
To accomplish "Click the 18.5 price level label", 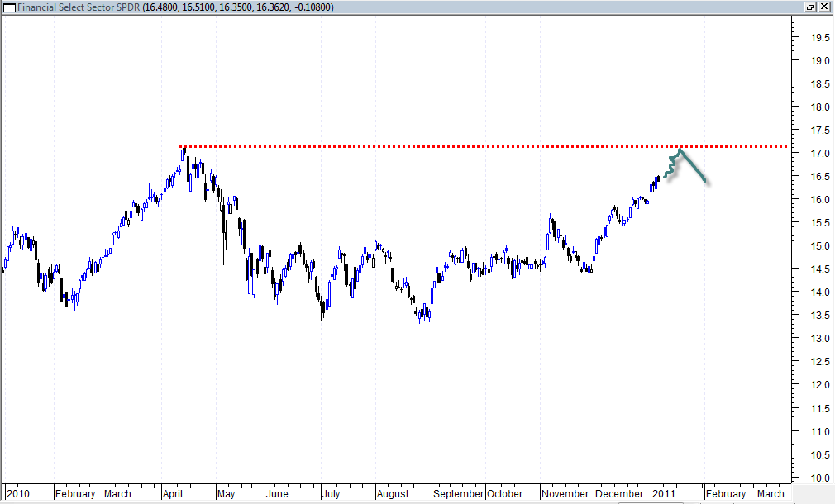I will pos(820,84).
